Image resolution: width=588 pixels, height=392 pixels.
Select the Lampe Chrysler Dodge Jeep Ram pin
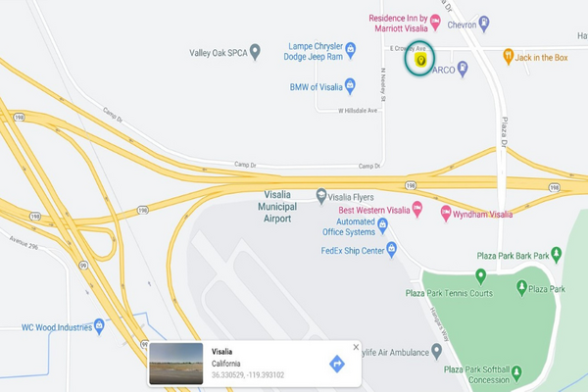coord(350,50)
